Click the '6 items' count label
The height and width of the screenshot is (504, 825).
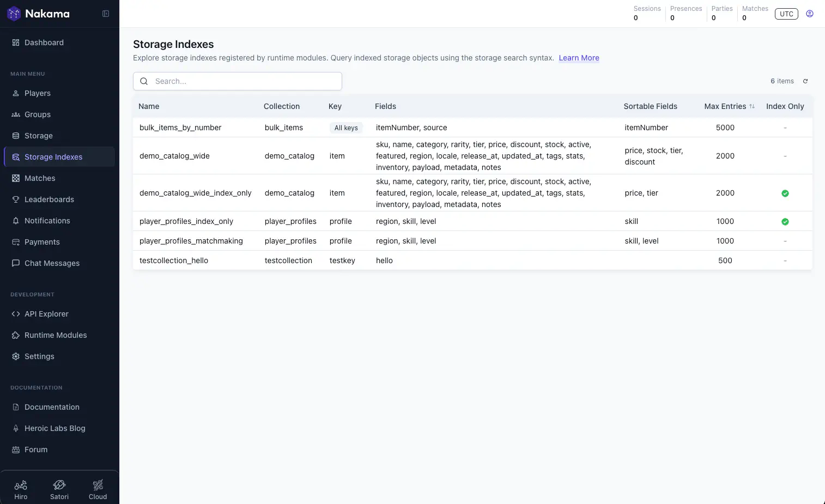[x=782, y=81]
